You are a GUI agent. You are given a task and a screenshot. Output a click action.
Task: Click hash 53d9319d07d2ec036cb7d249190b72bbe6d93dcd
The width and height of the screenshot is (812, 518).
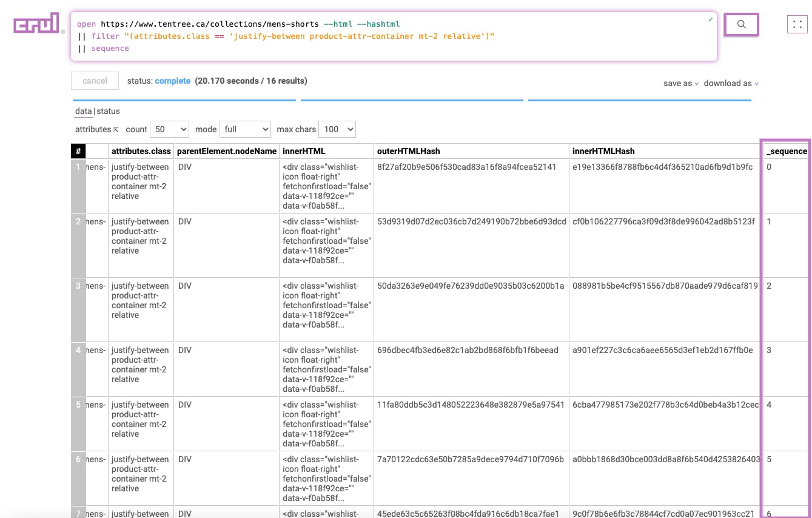coord(472,221)
